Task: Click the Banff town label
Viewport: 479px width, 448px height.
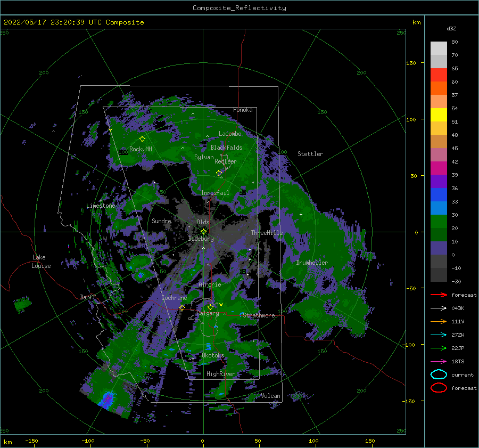Action: [88, 297]
